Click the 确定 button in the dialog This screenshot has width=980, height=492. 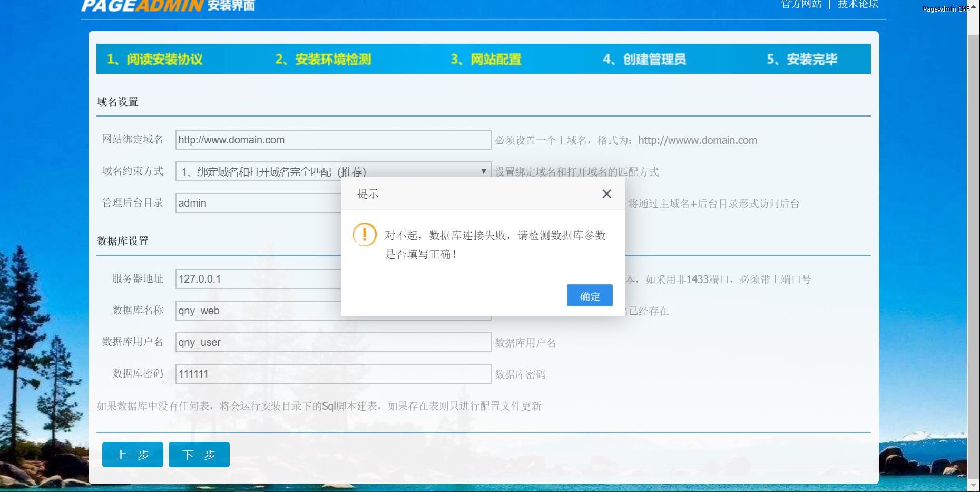tap(589, 296)
